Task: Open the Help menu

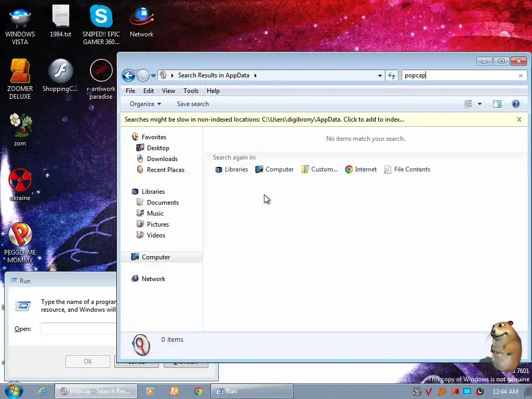Action: point(213,91)
